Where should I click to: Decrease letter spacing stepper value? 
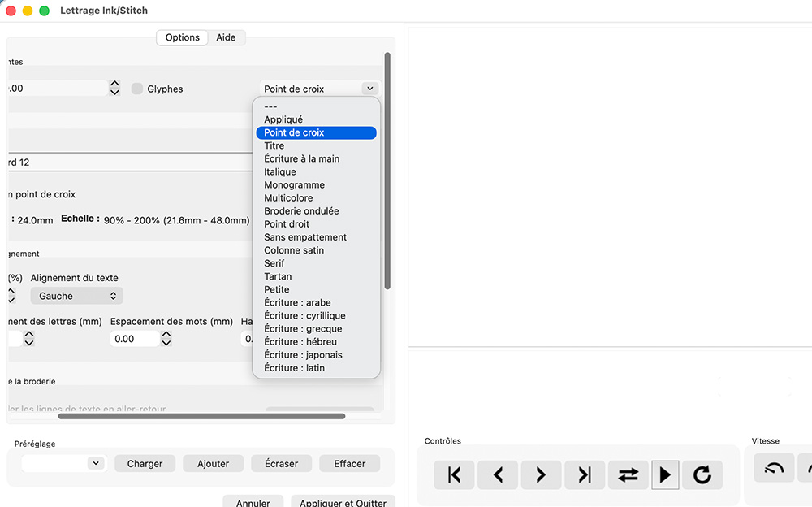pyautogui.click(x=29, y=343)
